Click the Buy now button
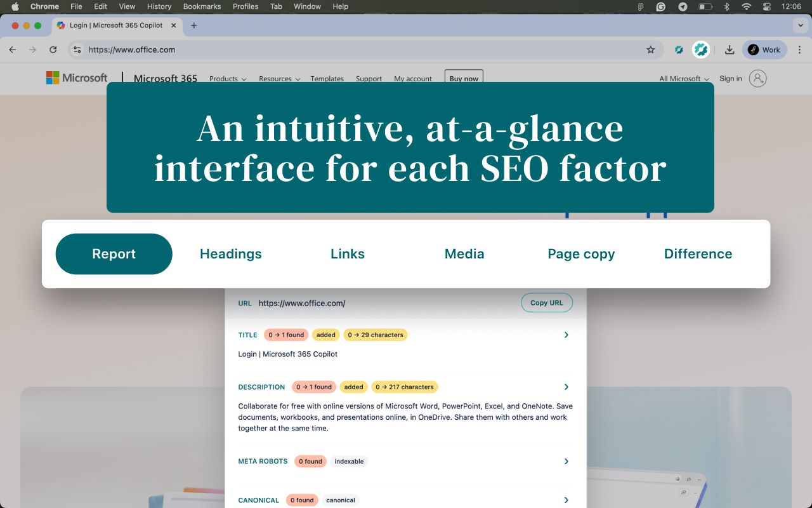The height and width of the screenshot is (508, 812). click(464, 78)
